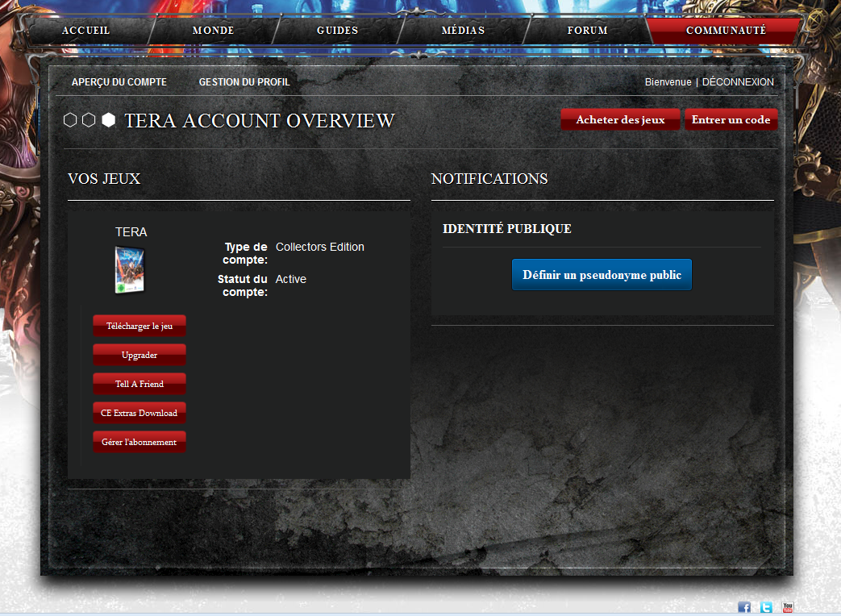
Task: Click the Acheter des jeux button
Action: click(620, 119)
